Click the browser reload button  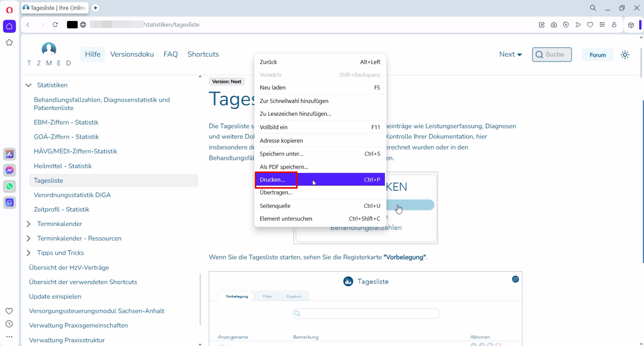[x=55, y=25]
